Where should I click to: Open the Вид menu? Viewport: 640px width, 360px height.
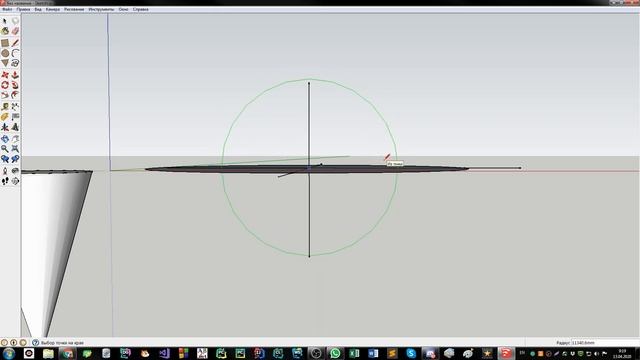tap(38, 9)
